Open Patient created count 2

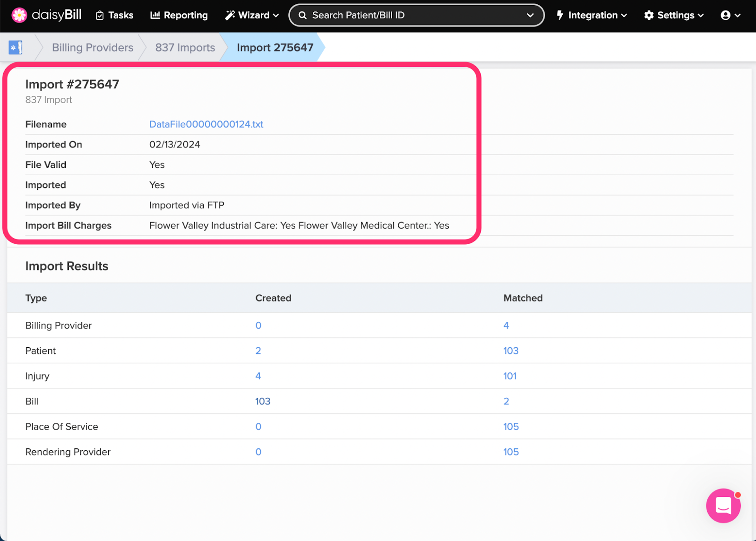point(258,351)
